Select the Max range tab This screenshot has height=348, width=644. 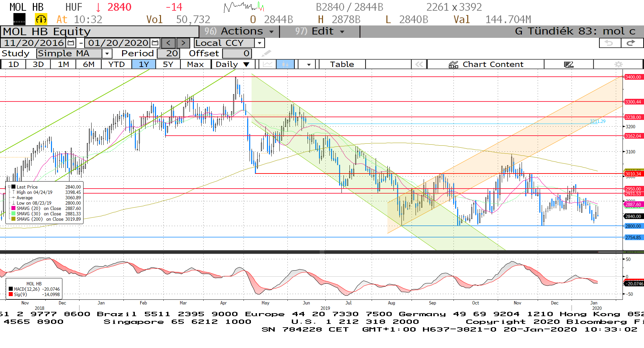(196, 64)
